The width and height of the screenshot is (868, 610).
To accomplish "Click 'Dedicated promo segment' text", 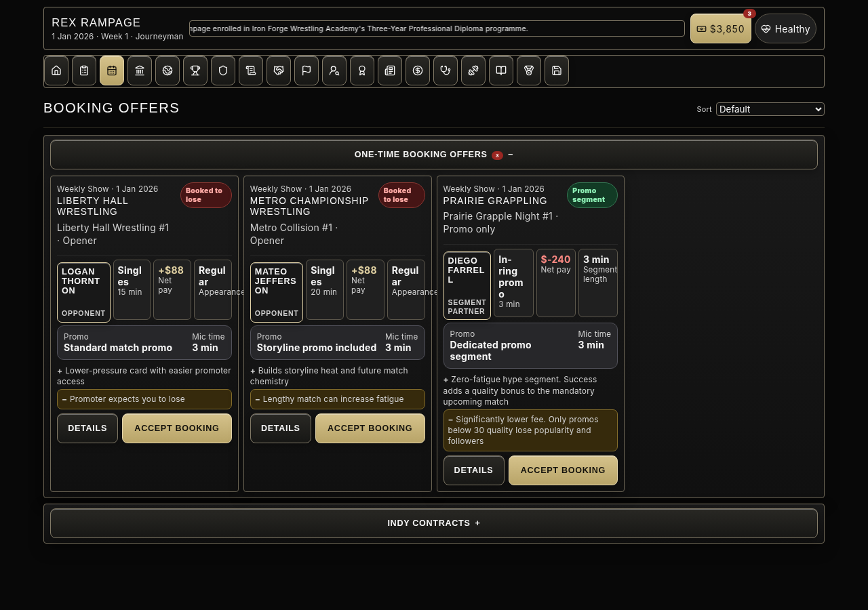I will 490,350.
